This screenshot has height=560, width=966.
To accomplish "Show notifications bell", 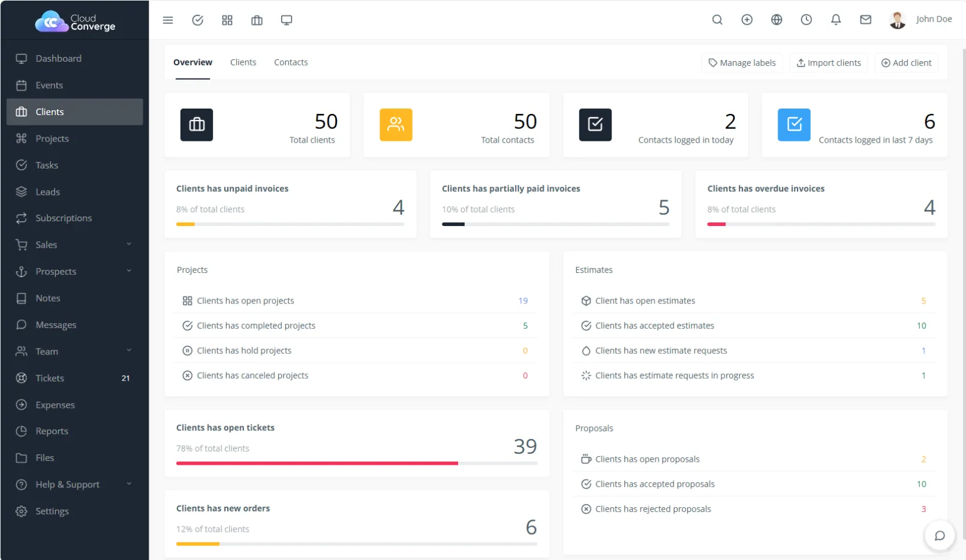I will [x=836, y=20].
